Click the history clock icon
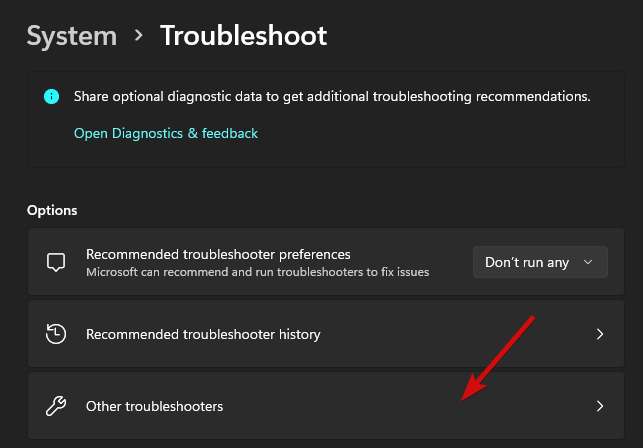643x448 pixels. [x=56, y=334]
